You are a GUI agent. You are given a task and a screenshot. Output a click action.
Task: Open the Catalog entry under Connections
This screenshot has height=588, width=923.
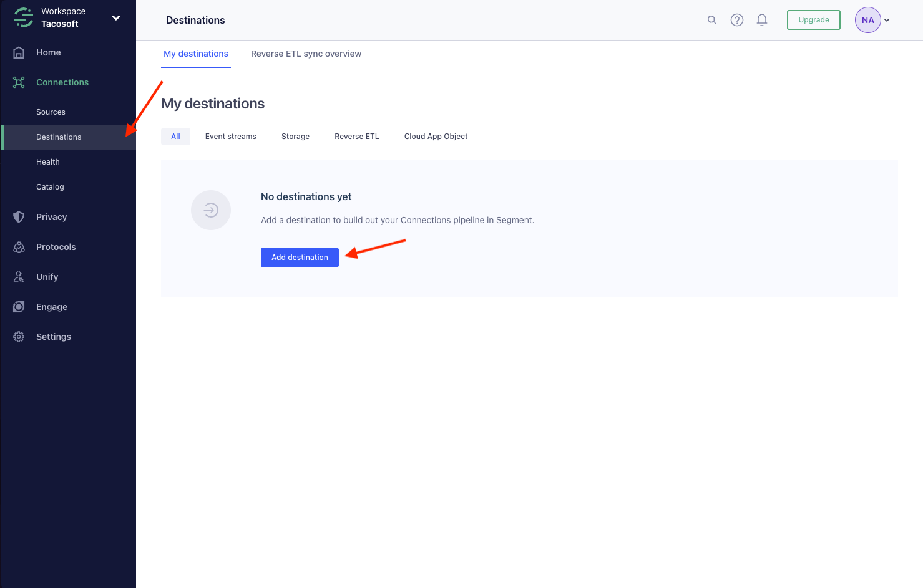[x=50, y=186]
